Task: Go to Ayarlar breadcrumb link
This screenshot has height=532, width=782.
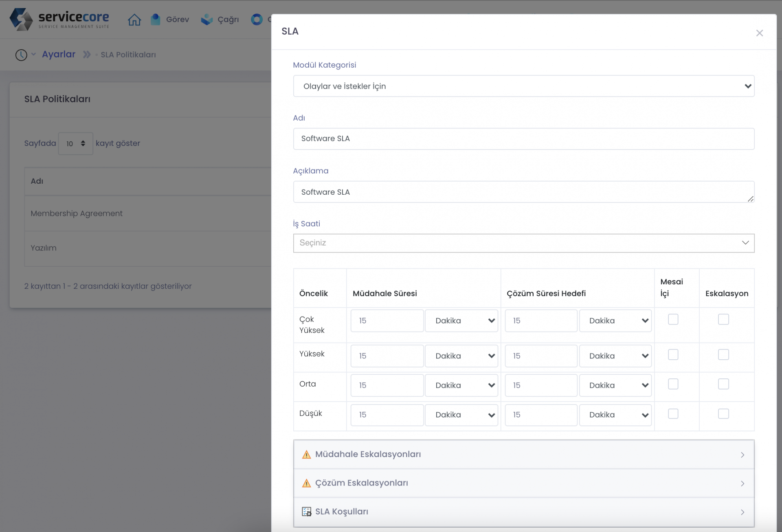Action: [59, 54]
